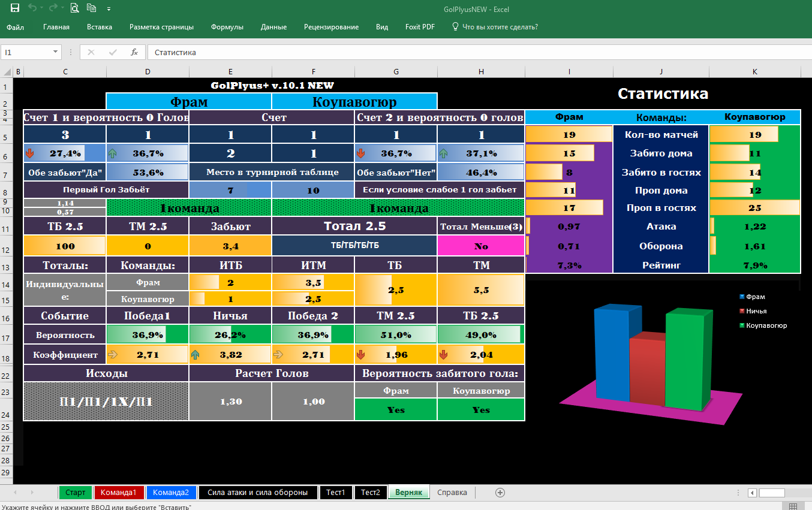Open Customize Quick Access Toolbar dropdown

point(109,9)
